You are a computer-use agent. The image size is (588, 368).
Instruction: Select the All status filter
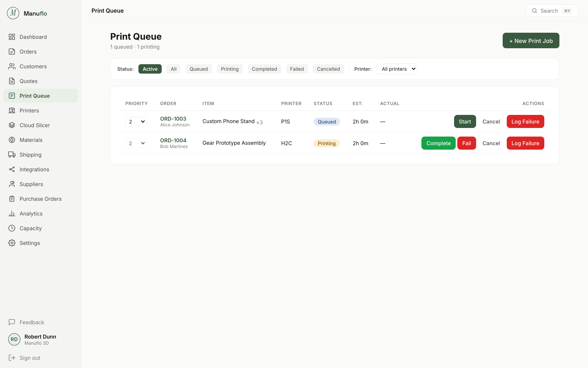click(x=174, y=69)
